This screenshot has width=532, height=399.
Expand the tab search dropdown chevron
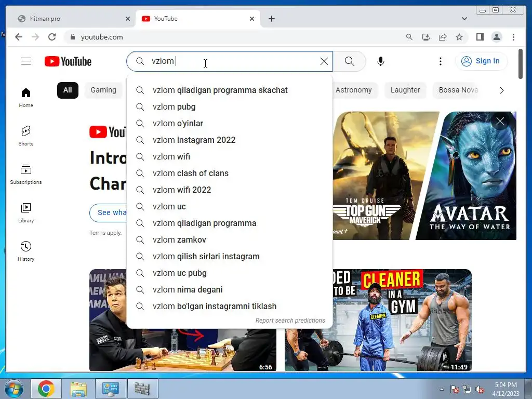464,19
